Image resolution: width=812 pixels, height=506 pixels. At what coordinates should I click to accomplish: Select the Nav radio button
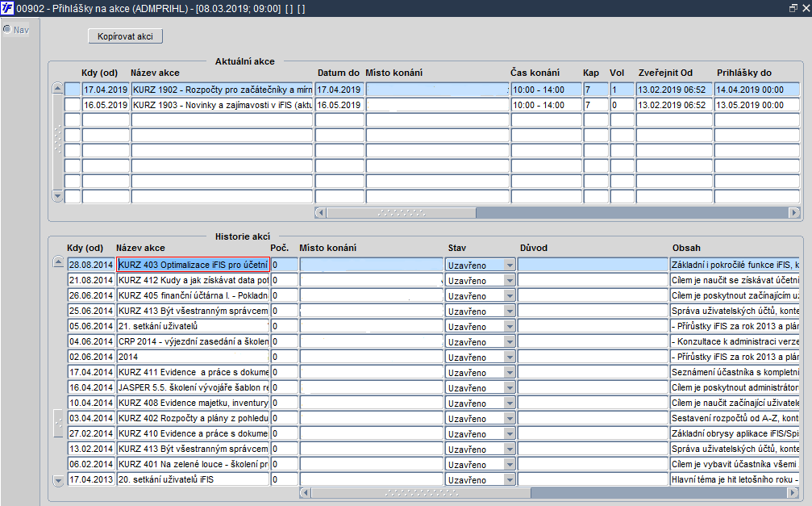point(7,29)
